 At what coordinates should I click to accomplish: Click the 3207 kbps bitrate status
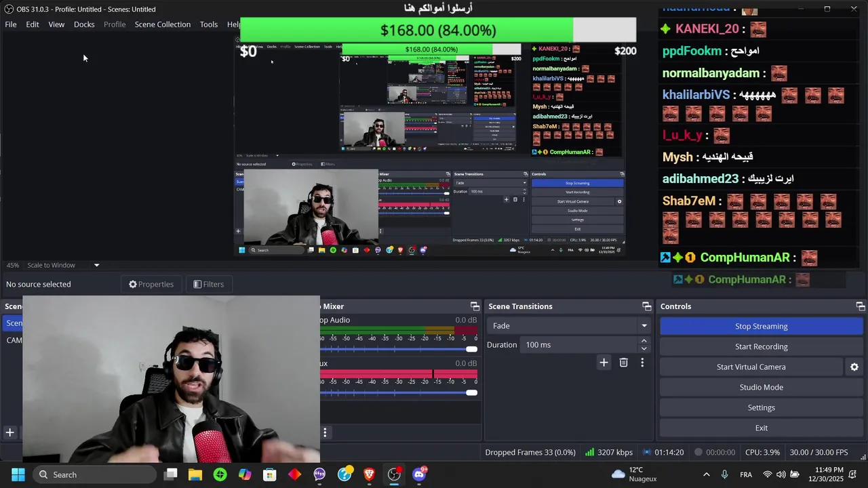(x=609, y=452)
